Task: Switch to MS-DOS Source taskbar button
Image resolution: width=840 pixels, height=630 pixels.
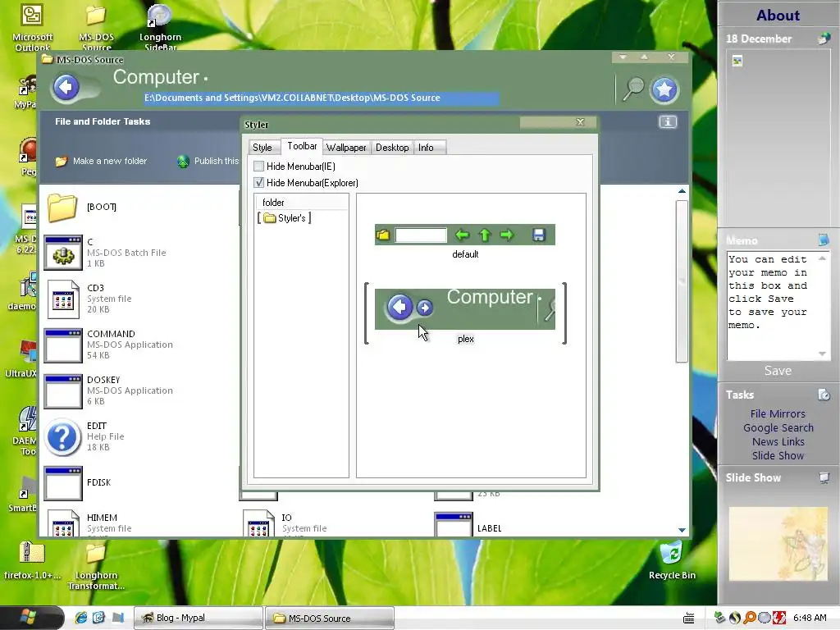Action: point(330,618)
